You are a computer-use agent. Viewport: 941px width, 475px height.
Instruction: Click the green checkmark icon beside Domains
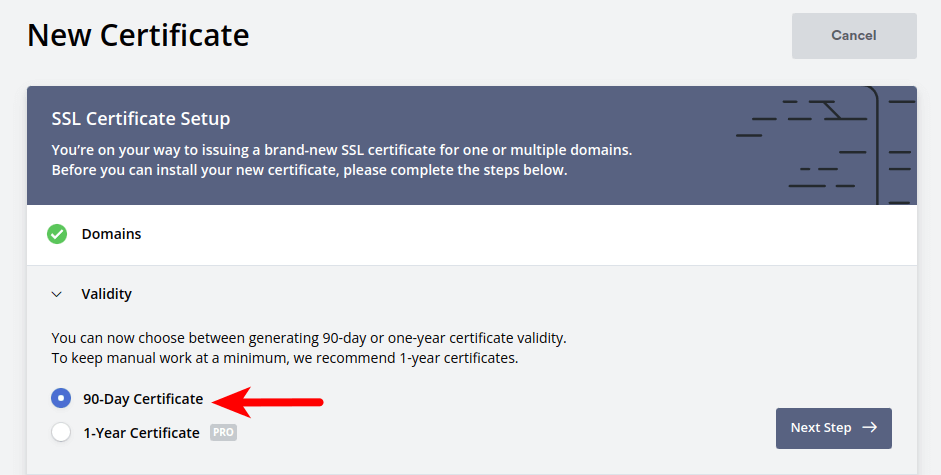pos(57,235)
